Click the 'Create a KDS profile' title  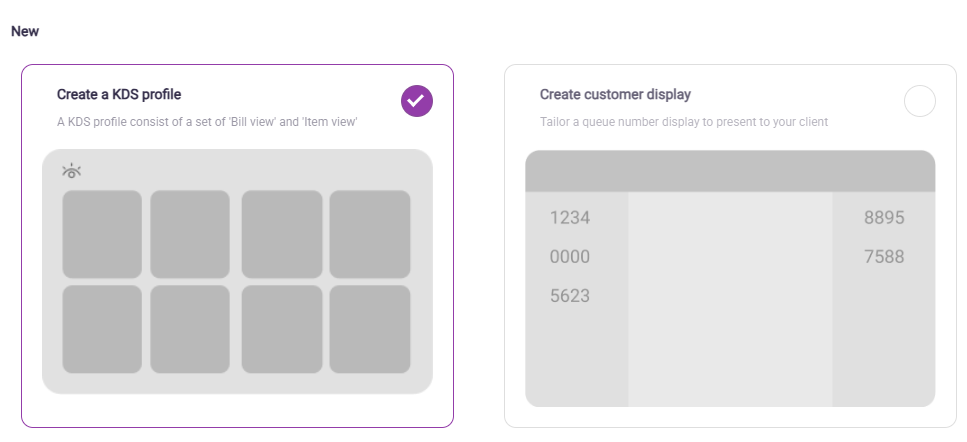click(x=119, y=95)
